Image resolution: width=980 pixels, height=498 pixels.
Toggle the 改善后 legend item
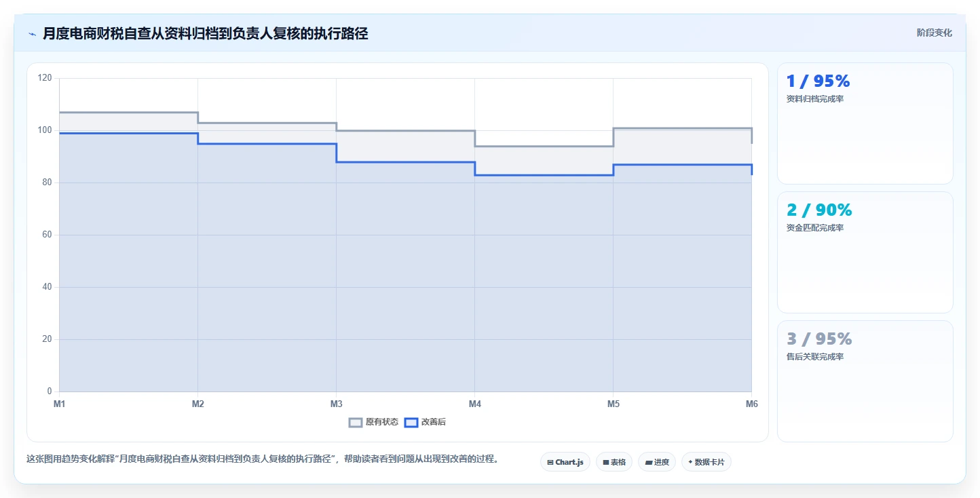425,422
